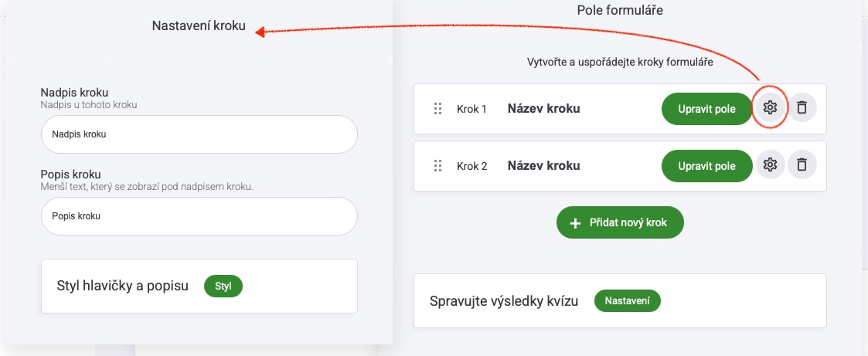Delete Krok 2 with trash icon
The height and width of the screenshot is (356, 868).
coord(802,164)
